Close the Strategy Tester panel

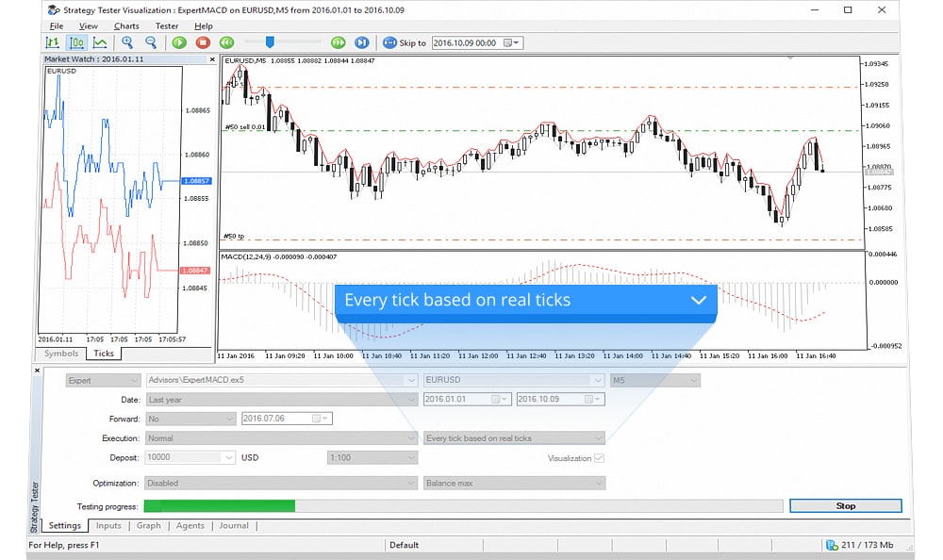pos(37,371)
